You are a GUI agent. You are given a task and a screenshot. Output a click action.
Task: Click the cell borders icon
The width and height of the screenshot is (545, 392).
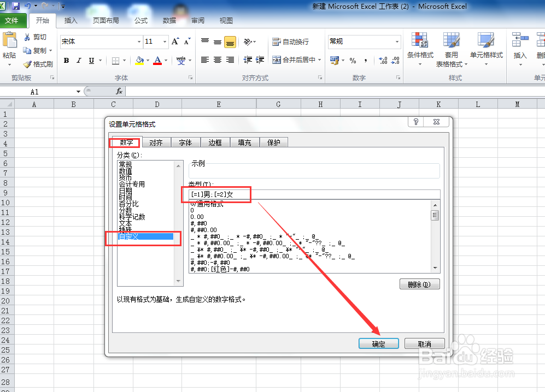[115, 61]
